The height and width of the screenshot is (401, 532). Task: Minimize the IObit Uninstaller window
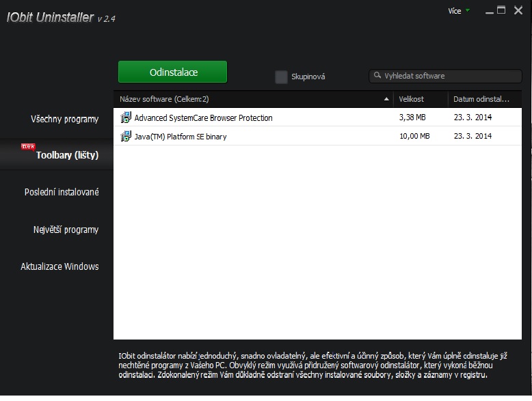[489, 12]
